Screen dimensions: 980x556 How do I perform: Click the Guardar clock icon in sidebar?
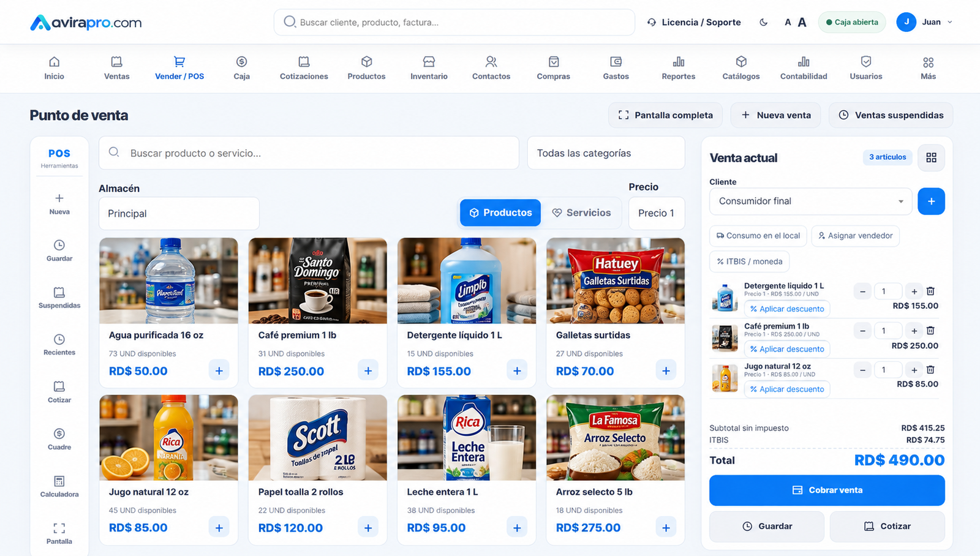coord(59,245)
